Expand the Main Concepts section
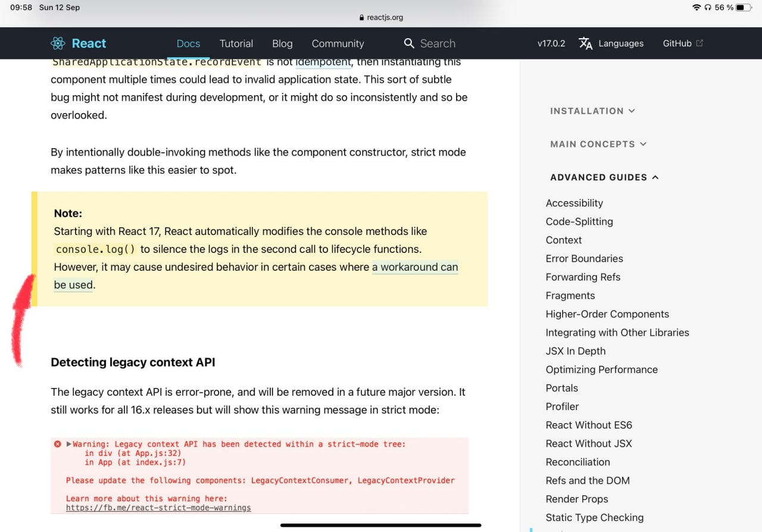The width and height of the screenshot is (762, 532). coord(598,144)
